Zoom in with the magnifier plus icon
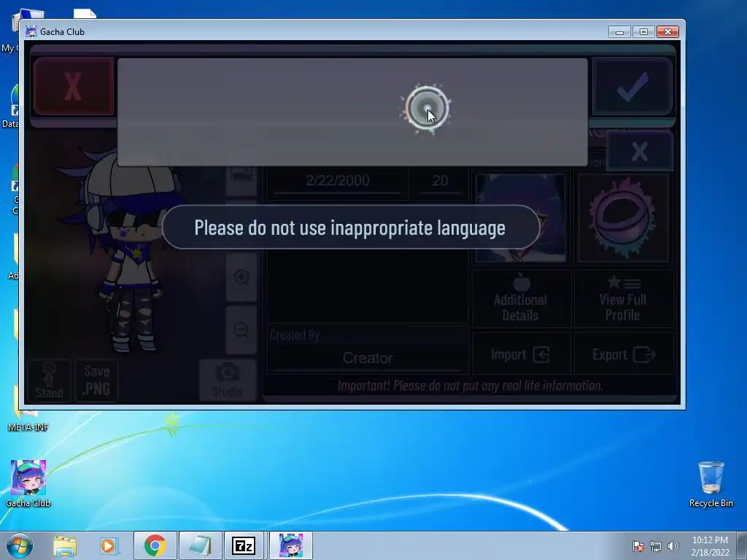Screen dimensions: 747x560 [x=241, y=277]
